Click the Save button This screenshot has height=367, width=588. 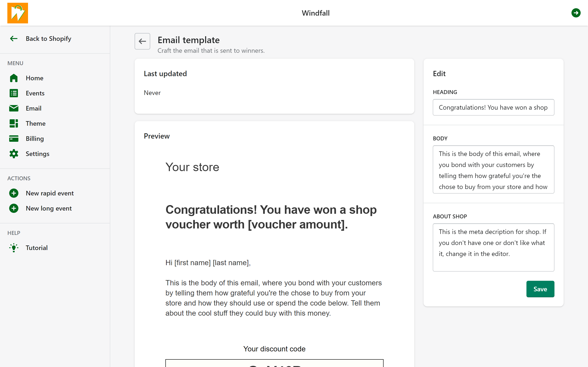(x=540, y=289)
